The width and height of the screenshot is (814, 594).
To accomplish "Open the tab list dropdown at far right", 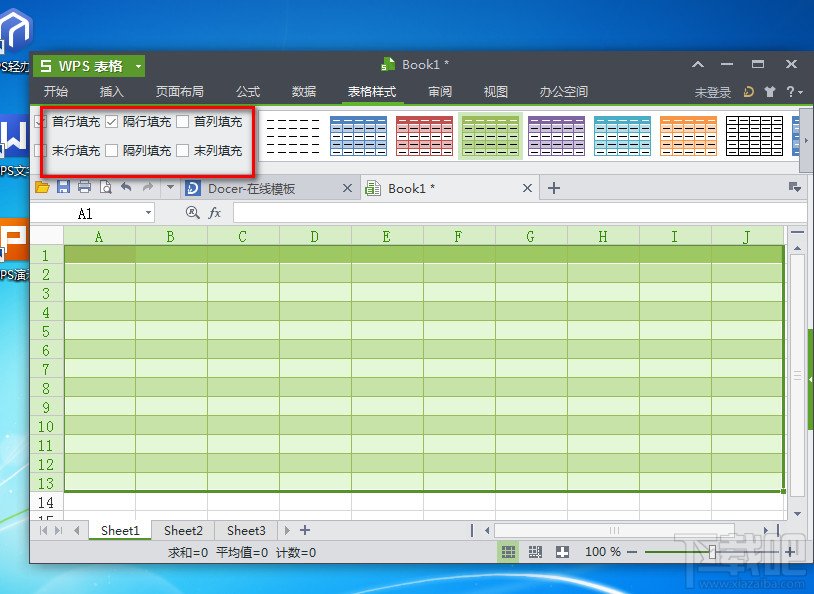I will coord(794,187).
